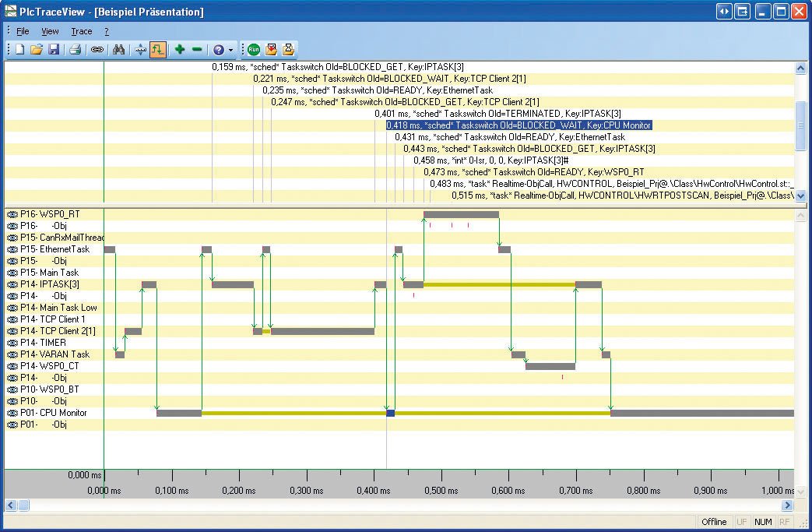
Task: Toggle visibility of P16- WSP0_RT row
Action: click(x=12, y=214)
